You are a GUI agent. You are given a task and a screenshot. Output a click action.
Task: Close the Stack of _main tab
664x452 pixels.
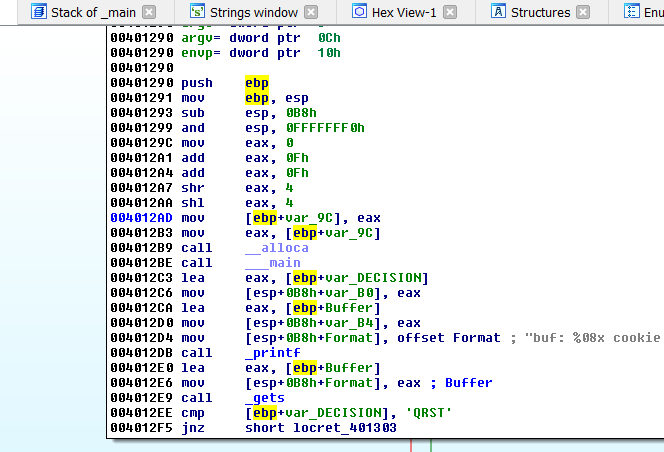[149, 13]
